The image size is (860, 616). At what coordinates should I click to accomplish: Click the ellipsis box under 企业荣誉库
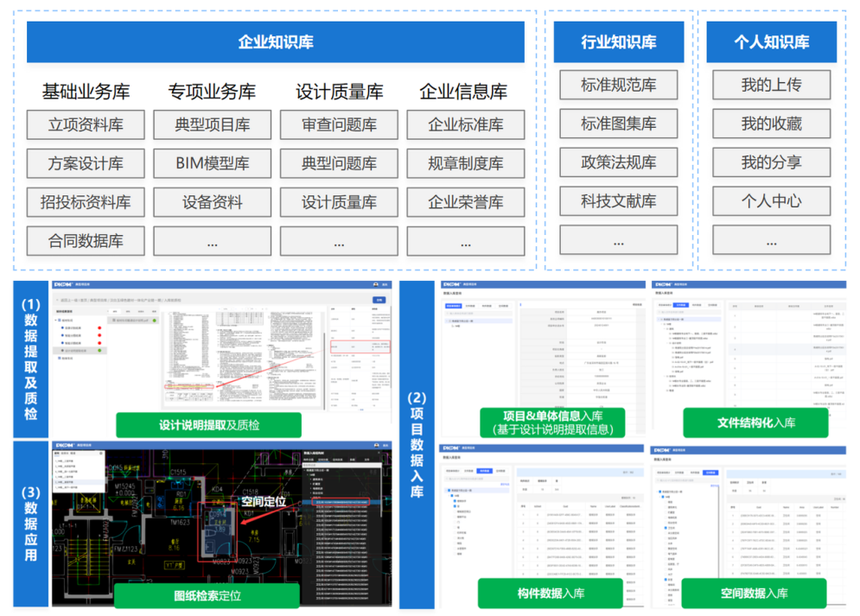click(x=466, y=241)
